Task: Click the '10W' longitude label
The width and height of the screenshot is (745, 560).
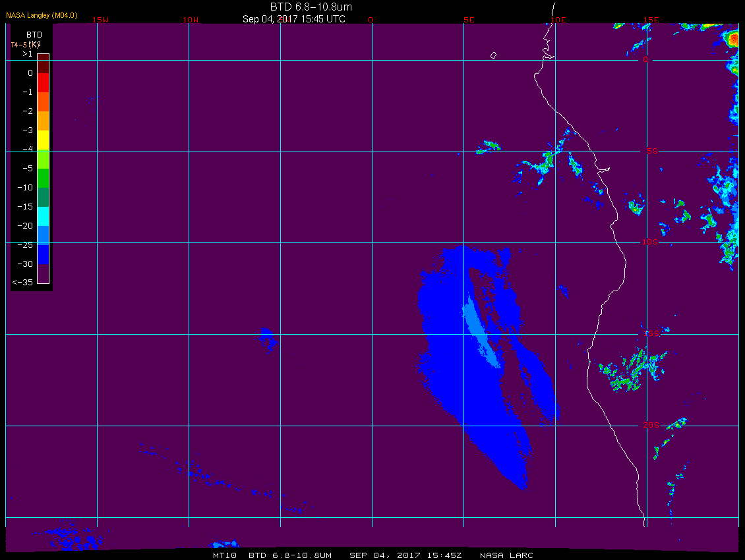Action: [x=191, y=20]
